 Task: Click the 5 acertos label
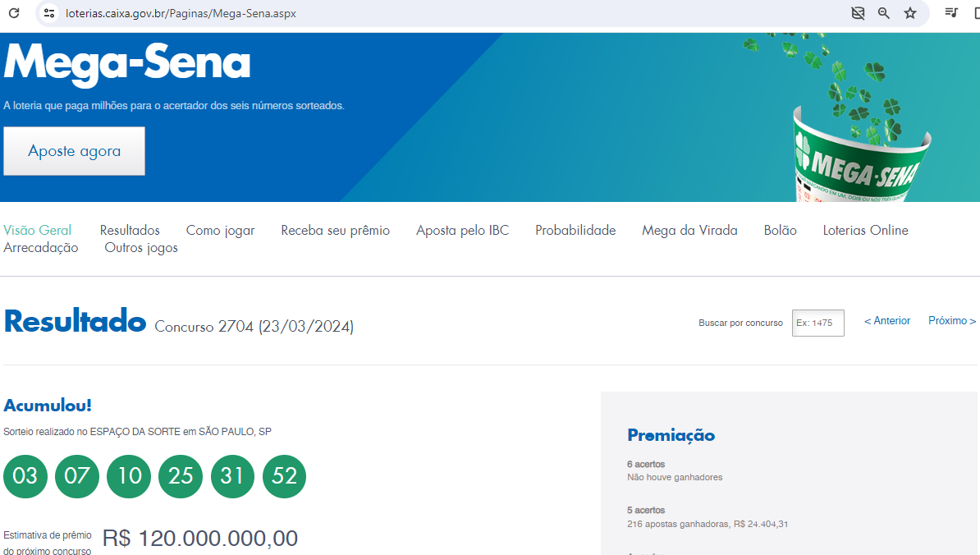point(646,511)
